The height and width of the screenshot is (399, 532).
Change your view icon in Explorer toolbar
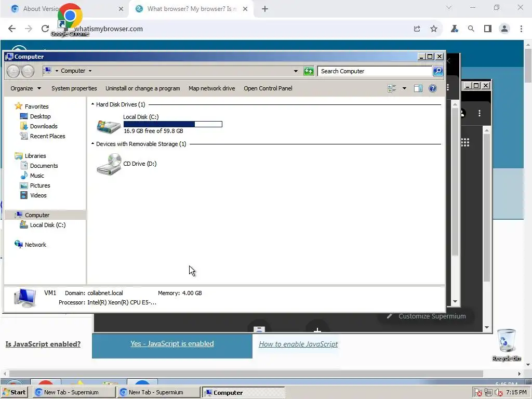[392, 88]
